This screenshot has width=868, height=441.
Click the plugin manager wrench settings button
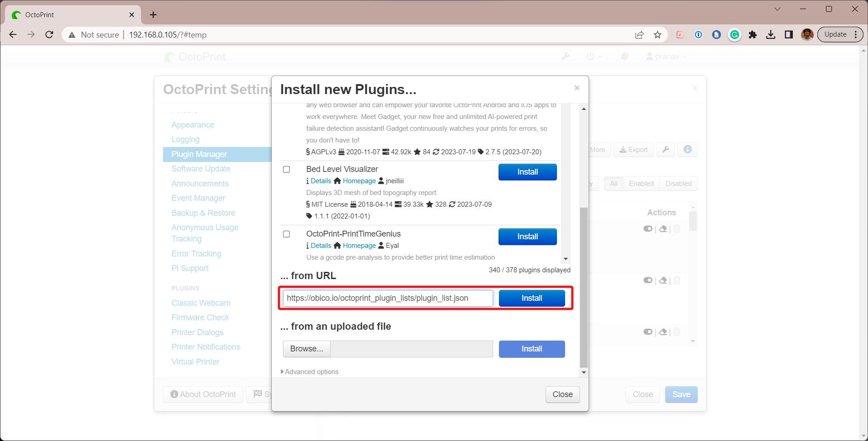(x=666, y=150)
